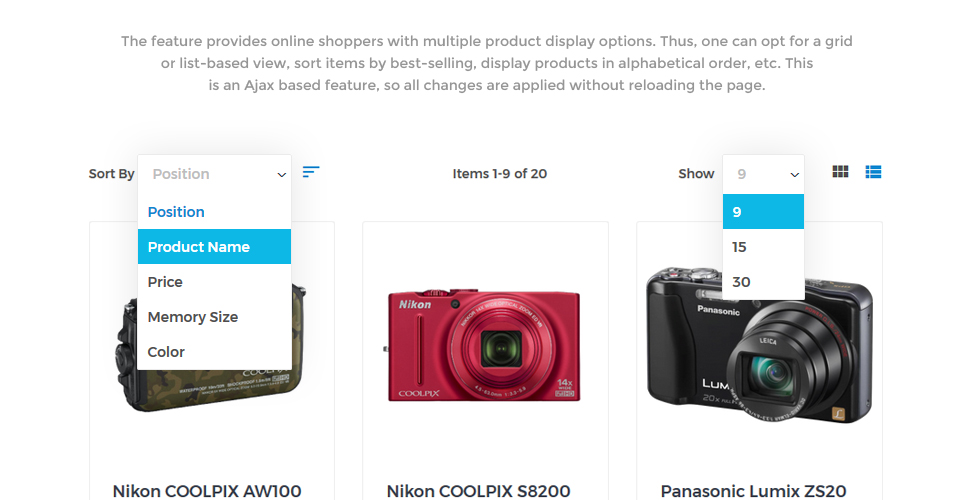The height and width of the screenshot is (500, 965).
Task: Open the Position sort select box
Action: tap(214, 174)
